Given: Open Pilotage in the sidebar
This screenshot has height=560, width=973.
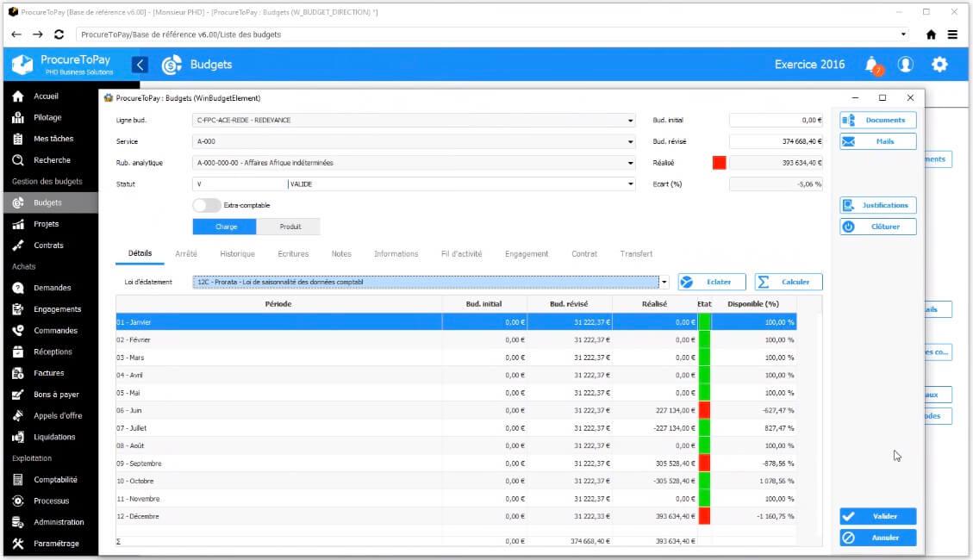Looking at the screenshot, I should click(47, 117).
